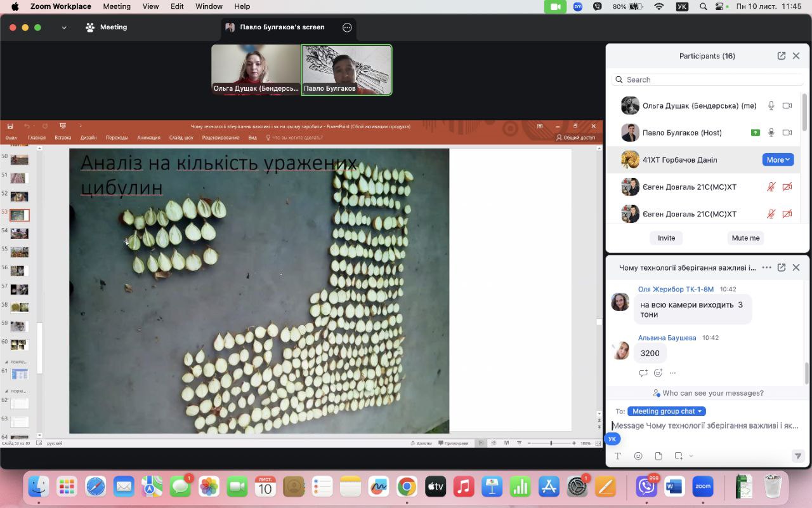Toggle microphone icon for Павло Булгаков
This screenshot has width=812, height=508.
pos(771,133)
